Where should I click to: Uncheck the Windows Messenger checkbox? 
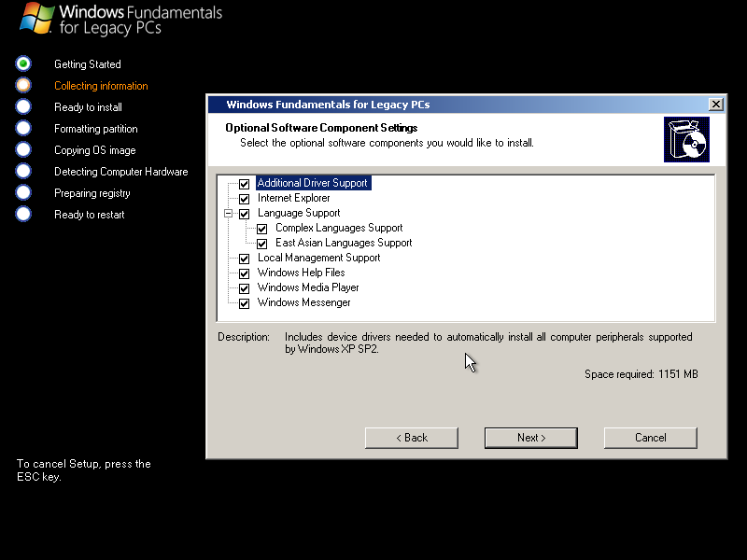244,303
